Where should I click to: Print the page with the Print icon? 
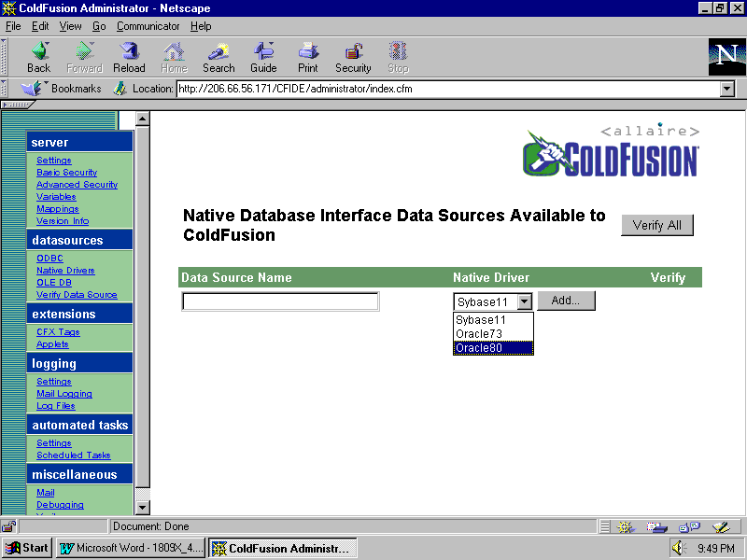click(308, 57)
